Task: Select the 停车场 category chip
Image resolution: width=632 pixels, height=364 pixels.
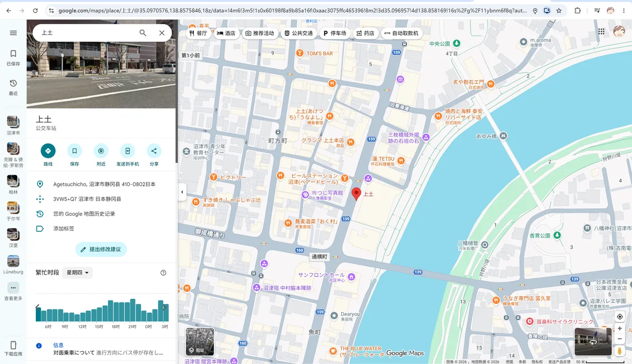Action: pyautogui.click(x=335, y=33)
